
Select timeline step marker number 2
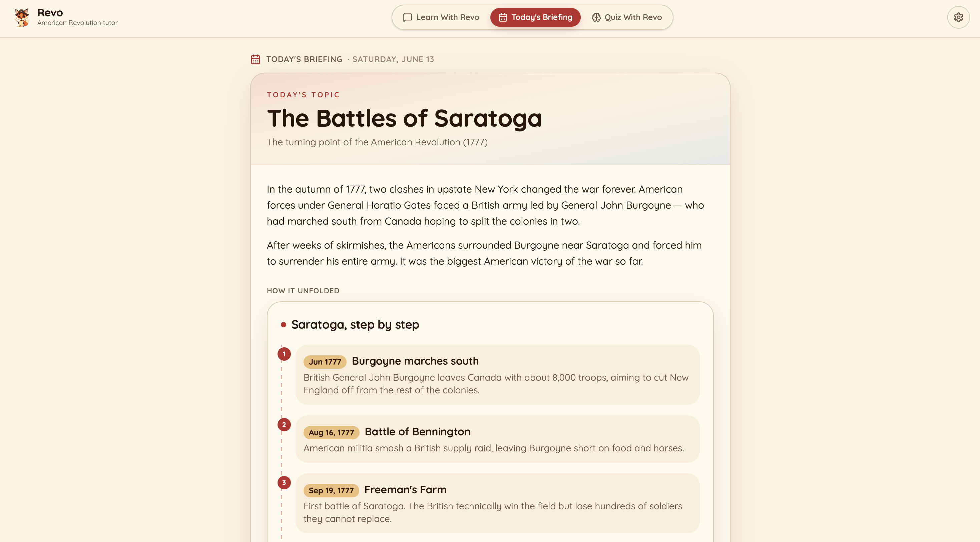(284, 425)
